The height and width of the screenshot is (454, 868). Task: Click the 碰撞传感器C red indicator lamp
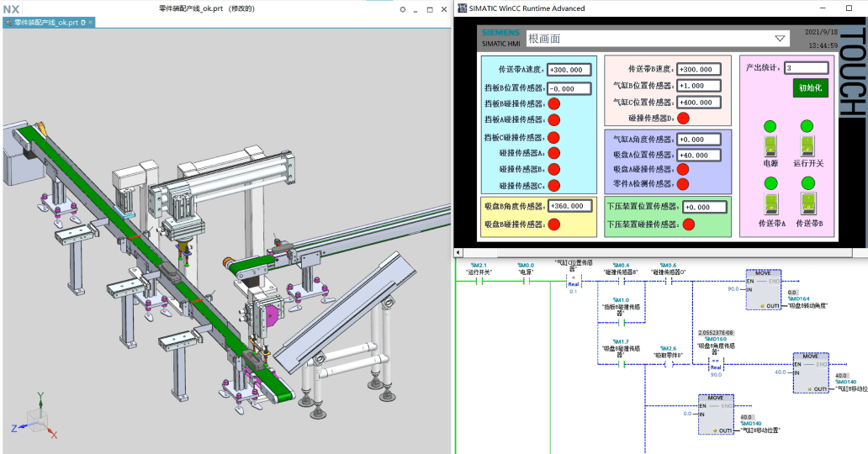[553, 186]
